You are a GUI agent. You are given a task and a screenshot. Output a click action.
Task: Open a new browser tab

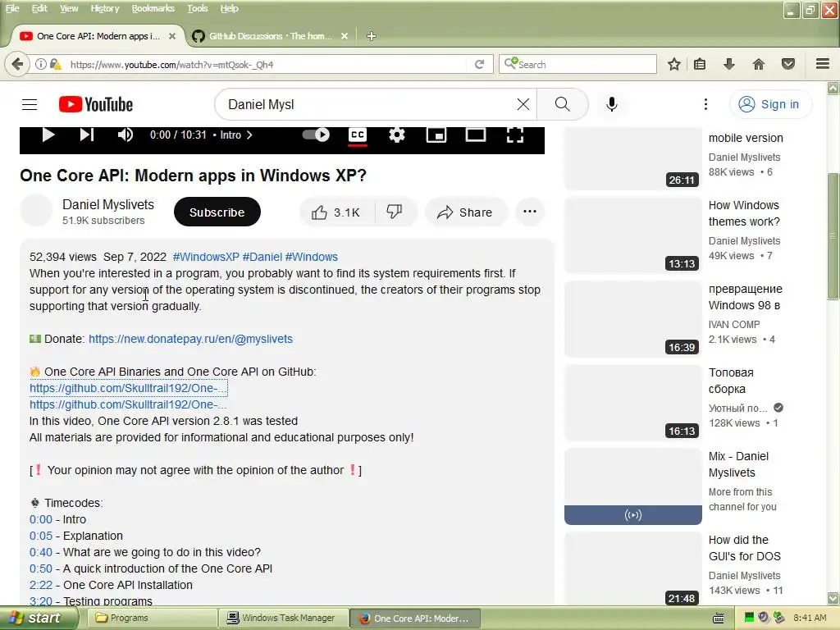372,36
